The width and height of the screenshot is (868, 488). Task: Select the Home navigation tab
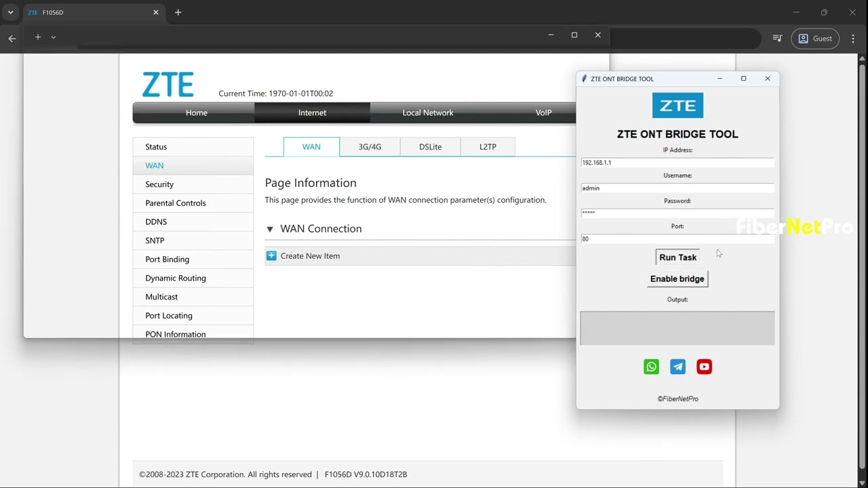click(197, 113)
